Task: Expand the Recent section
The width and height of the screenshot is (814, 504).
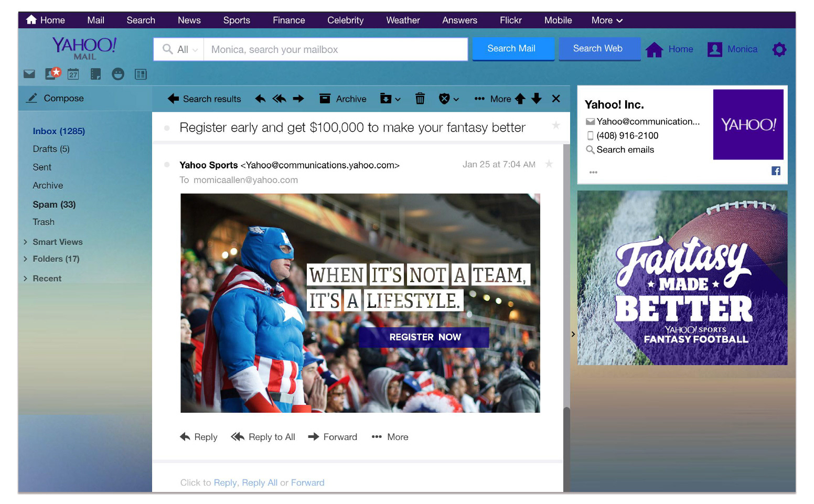Action: [42, 278]
